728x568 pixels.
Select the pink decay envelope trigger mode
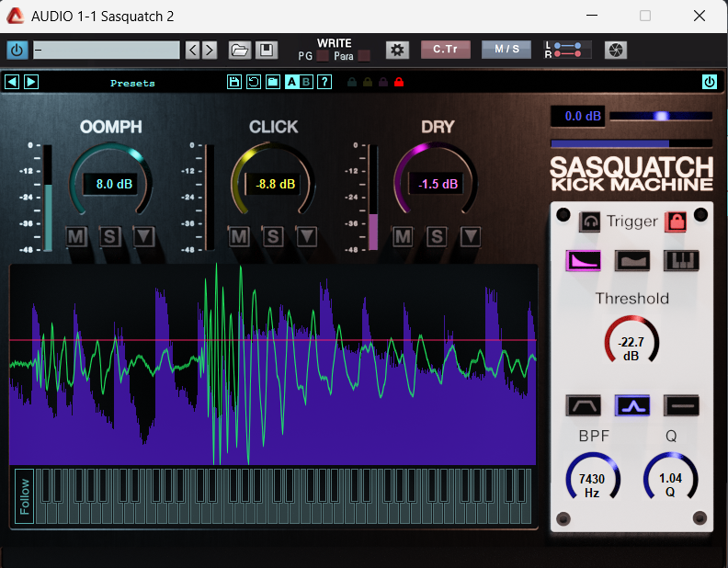tap(583, 260)
